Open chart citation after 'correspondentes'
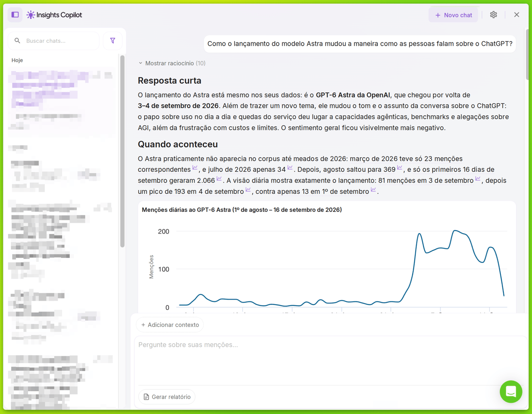532x414 pixels. click(195, 168)
